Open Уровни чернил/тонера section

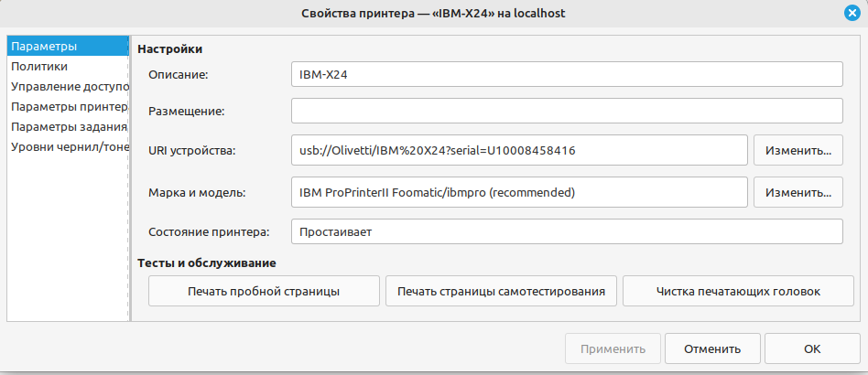(x=68, y=146)
